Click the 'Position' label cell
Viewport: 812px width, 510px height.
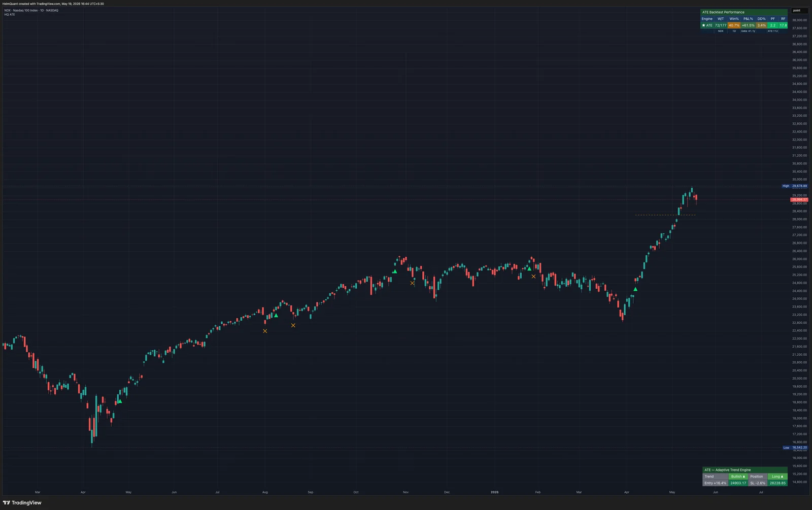click(758, 477)
